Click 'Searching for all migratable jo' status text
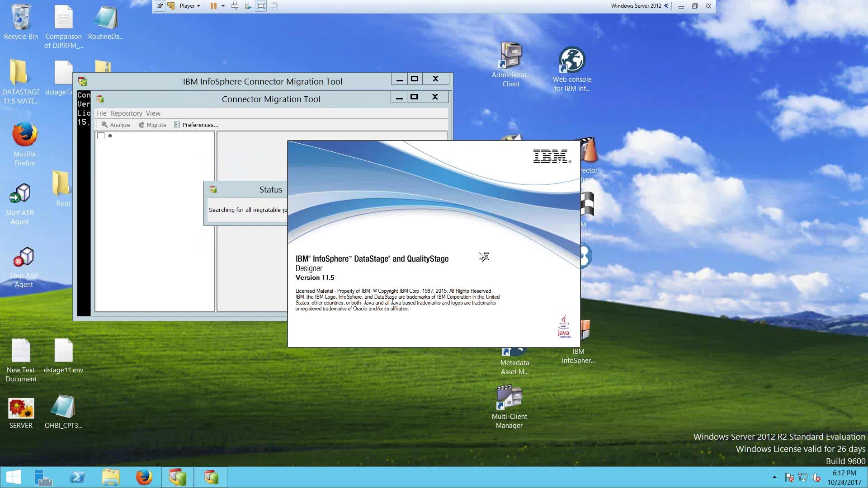This screenshot has height=488, width=868. click(248, 210)
